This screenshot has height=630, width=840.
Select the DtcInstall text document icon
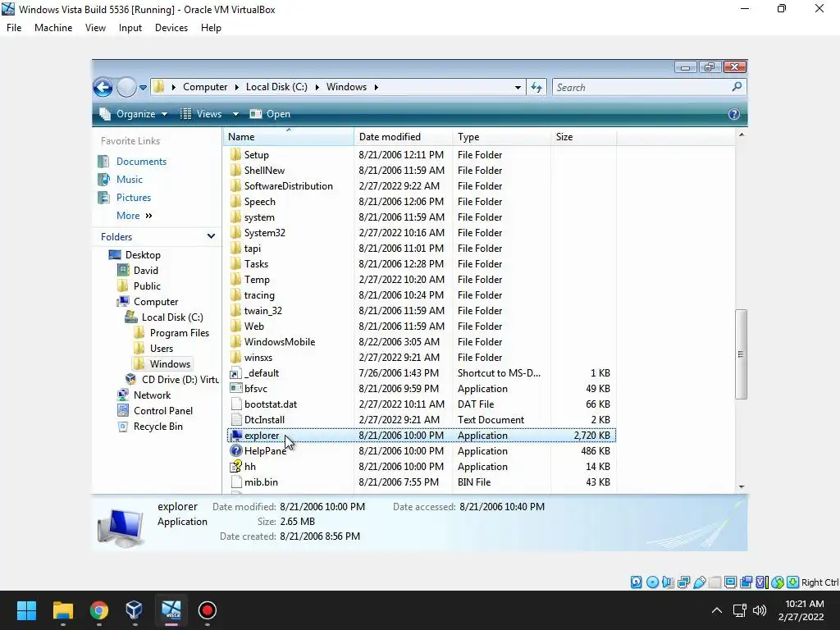[235, 419]
